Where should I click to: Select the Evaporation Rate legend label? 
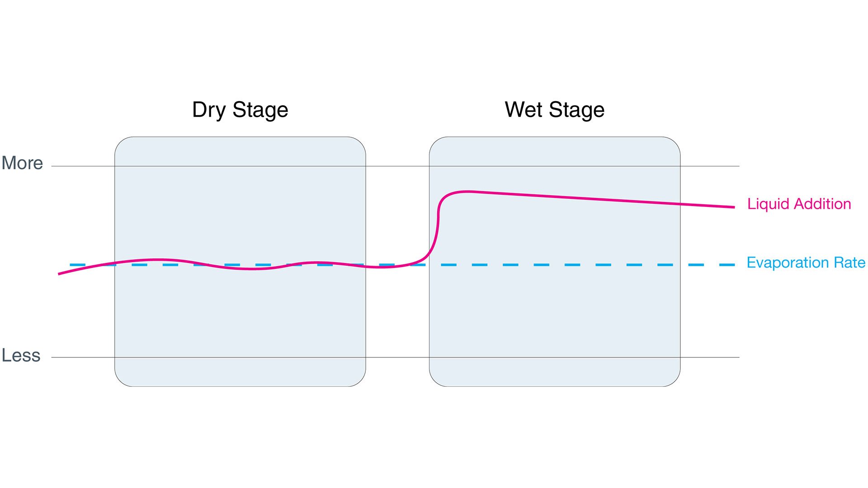[x=806, y=263]
